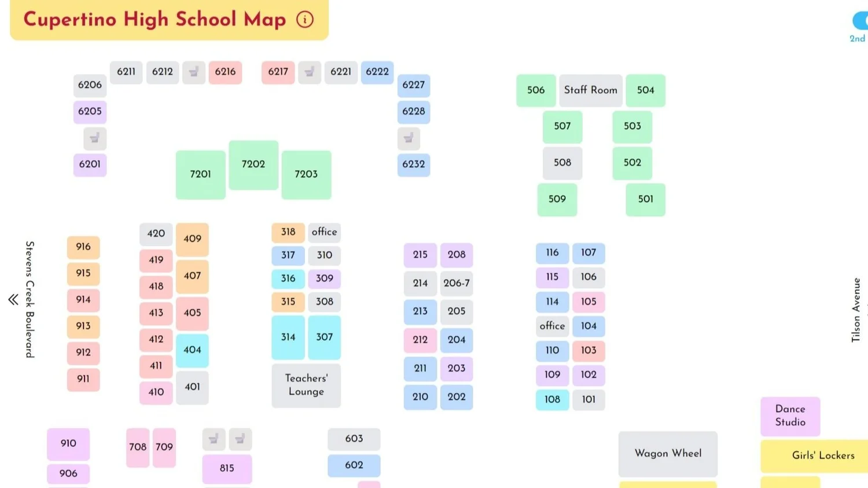Click the Wagon Wheel area

667,454
